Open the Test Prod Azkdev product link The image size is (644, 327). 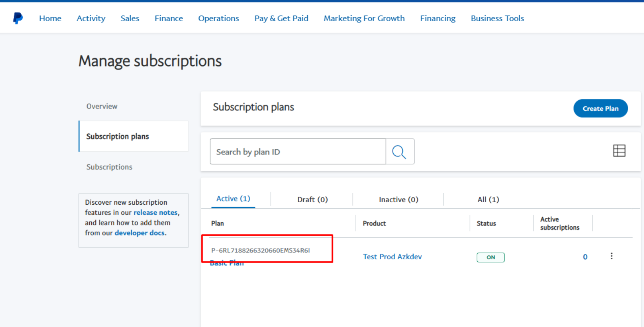pos(392,256)
